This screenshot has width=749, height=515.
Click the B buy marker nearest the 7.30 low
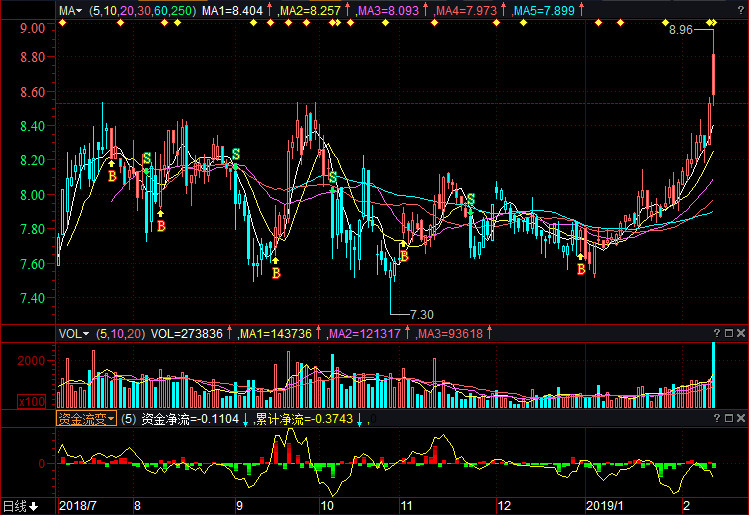tap(404, 256)
